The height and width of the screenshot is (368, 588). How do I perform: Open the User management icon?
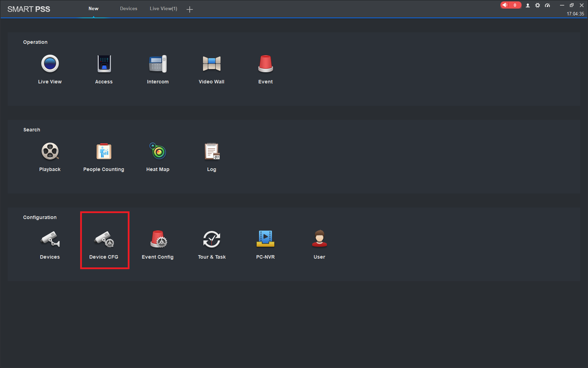pyautogui.click(x=319, y=239)
